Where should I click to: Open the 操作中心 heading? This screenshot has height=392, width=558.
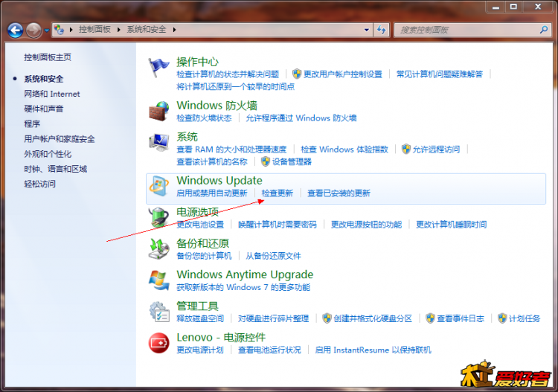click(197, 62)
